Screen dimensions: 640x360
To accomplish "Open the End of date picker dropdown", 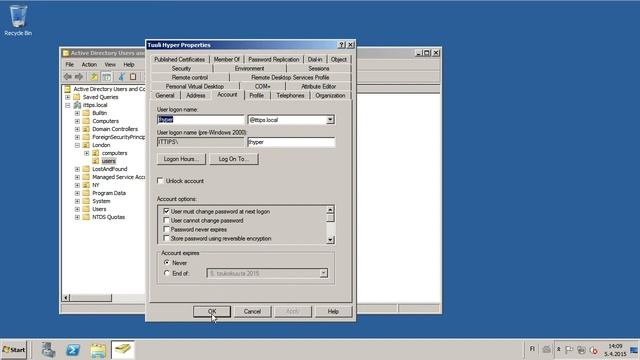I will pos(323,273).
